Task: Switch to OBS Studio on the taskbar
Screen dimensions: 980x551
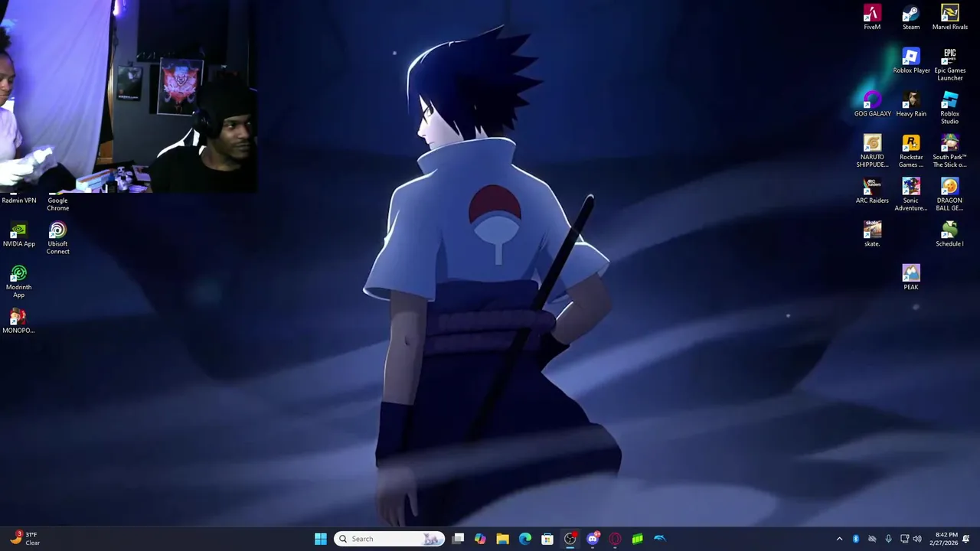Action: click(570, 539)
